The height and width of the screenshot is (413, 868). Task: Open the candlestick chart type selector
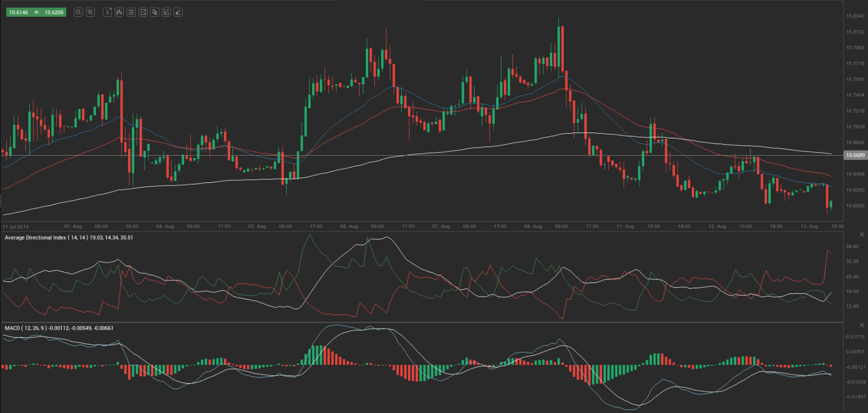[119, 12]
